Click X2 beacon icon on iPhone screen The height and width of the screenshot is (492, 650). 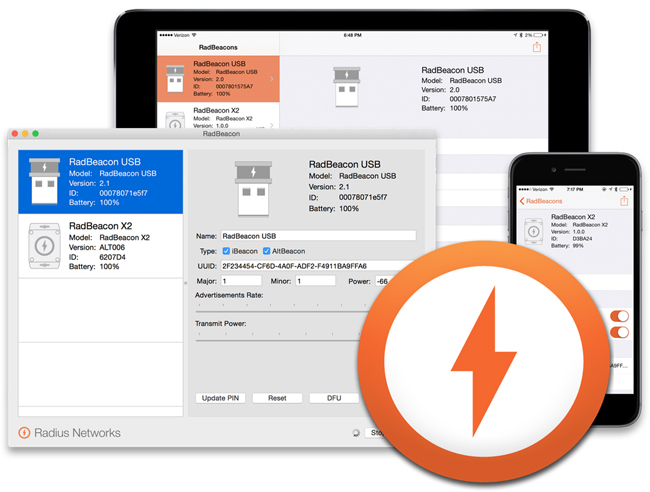[x=534, y=231]
